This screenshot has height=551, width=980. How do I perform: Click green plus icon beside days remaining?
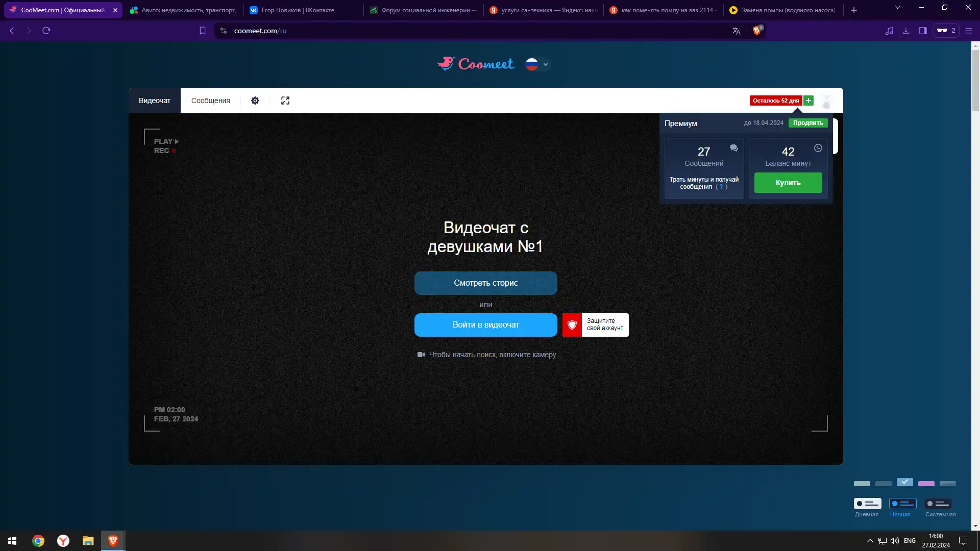[x=808, y=101]
